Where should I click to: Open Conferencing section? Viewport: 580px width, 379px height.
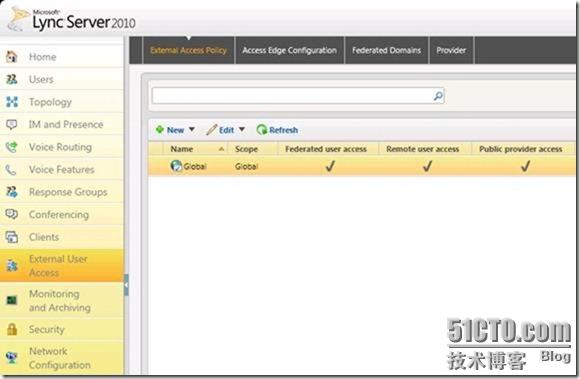tap(61, 214)
